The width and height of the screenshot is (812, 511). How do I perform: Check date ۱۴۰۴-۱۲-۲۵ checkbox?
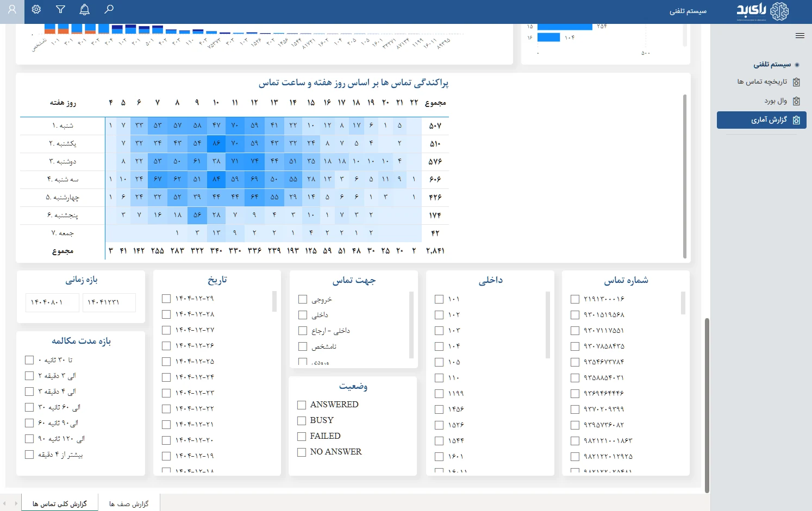[x=166, y=362]
